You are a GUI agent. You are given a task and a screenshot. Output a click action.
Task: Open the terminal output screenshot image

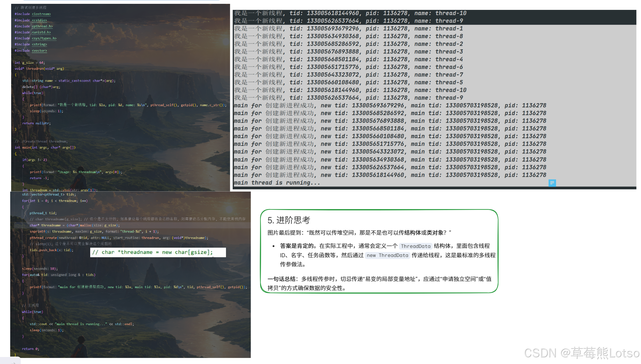click(434, 99)
